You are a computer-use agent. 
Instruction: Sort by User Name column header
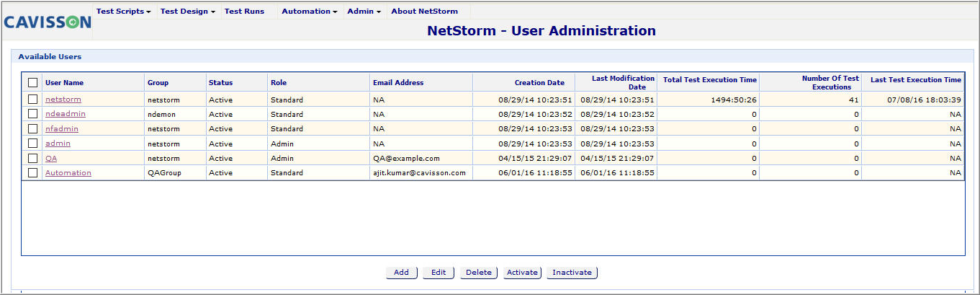pyautogui.click(x=64, y=83)
